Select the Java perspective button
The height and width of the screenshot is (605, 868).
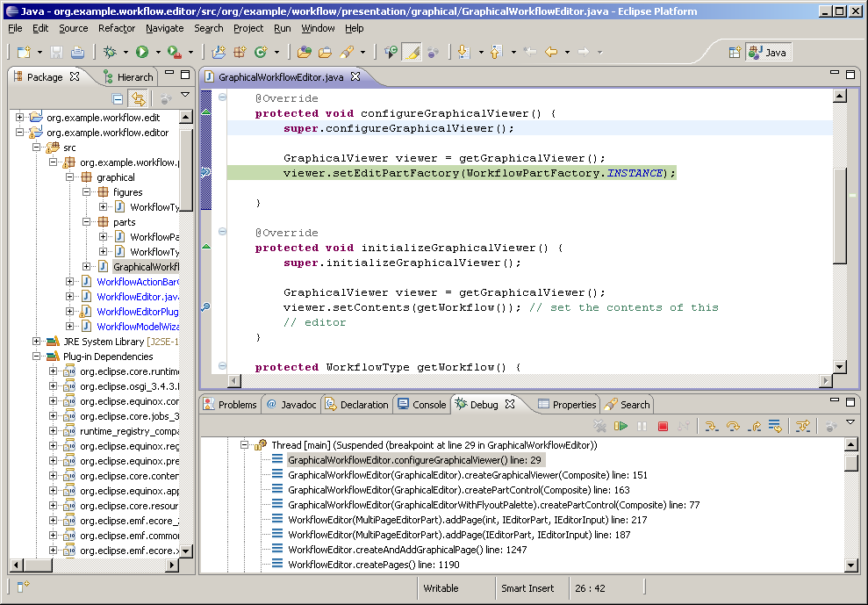(x=767, y=53)
